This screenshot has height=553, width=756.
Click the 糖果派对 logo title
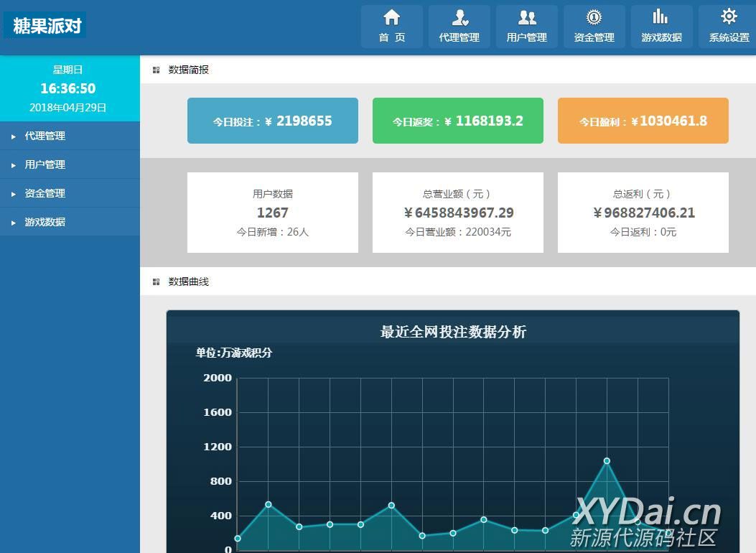pos(47,27)
